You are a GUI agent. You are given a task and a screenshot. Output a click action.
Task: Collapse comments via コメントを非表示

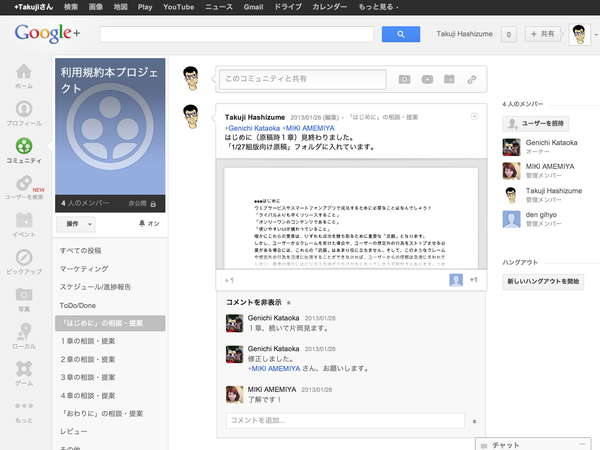click(x=258, y=302)
